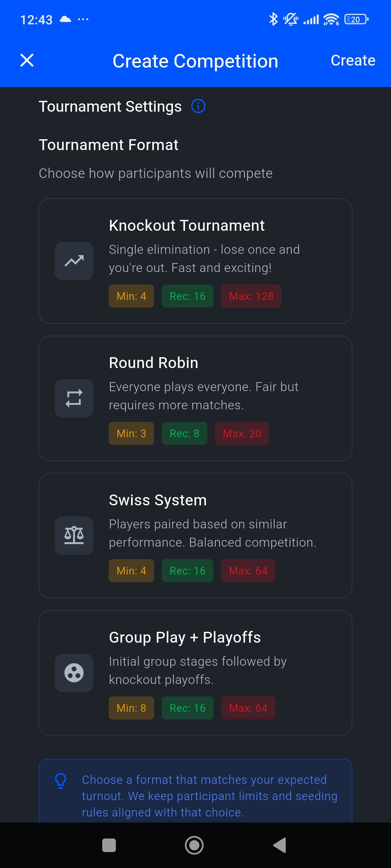Image resolution: width=391 pixels, height=868 pixels.
Task: Close the Create Competition screen
Action: point(27,61)
